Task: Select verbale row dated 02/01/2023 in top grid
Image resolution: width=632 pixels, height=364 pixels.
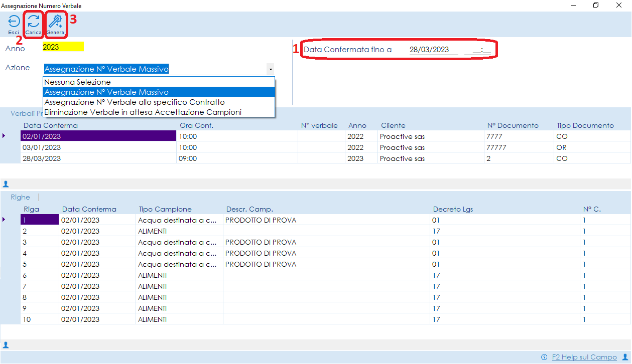Action: pos(325,136)
